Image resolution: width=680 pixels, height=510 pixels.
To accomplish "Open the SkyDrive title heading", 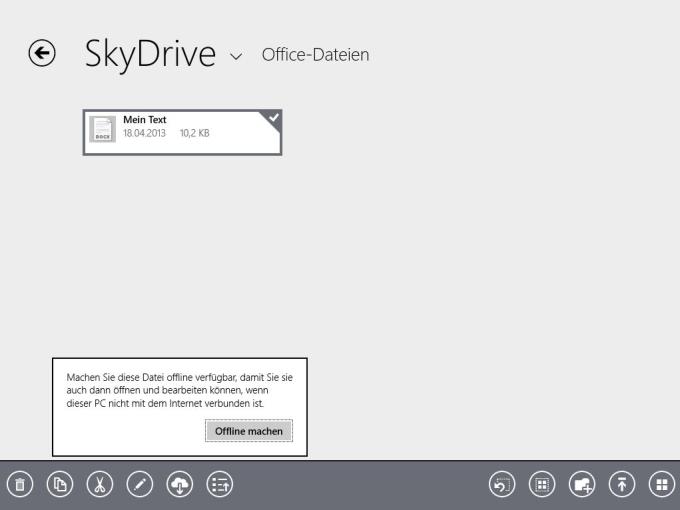I will click(150, 54).
